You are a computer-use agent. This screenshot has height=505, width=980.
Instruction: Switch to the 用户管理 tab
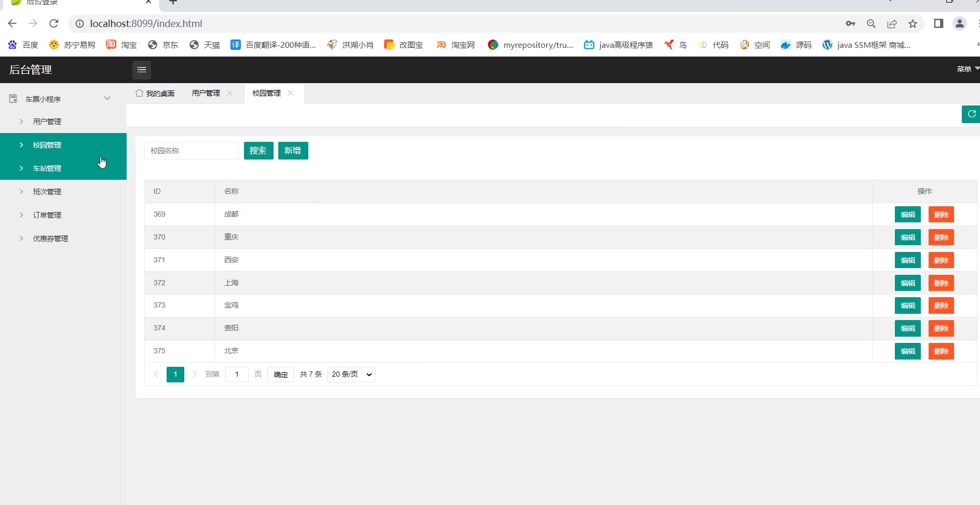[206, 93]
